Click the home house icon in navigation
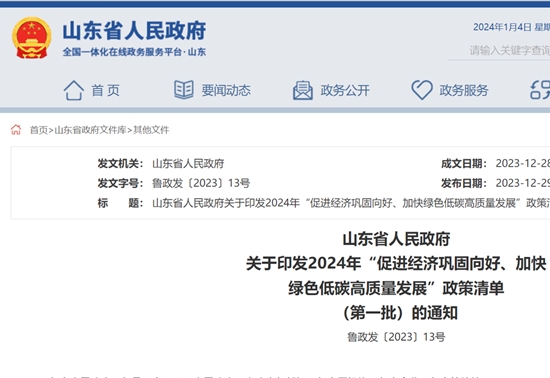This screenshot has height=378, width=550. tap(74, 90)
